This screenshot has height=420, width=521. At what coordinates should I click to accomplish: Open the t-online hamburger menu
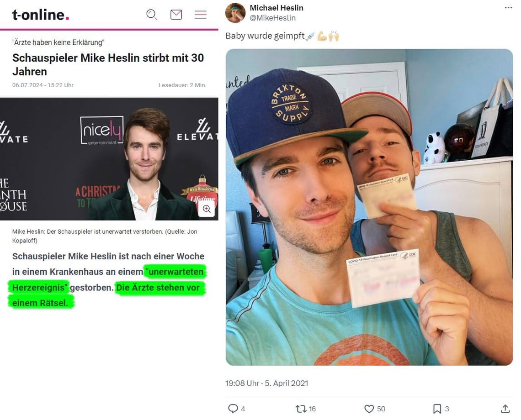tap(200, 15)
